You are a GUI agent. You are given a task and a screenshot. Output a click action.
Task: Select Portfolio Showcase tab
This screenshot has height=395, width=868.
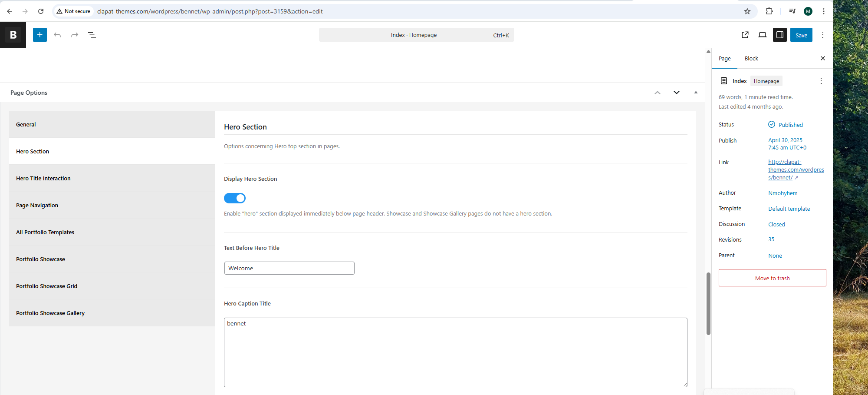click(112, 259)
